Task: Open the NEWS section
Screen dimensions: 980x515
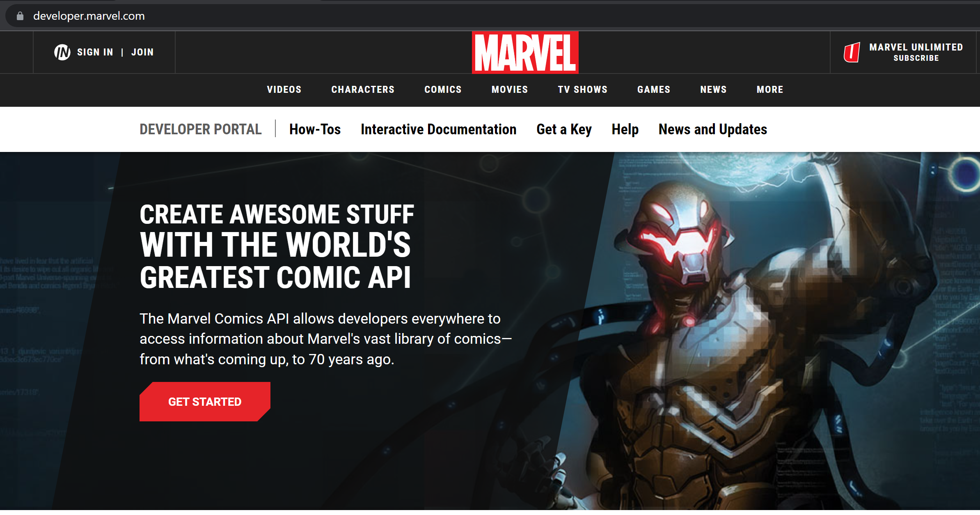Action: tap(713, 90)
